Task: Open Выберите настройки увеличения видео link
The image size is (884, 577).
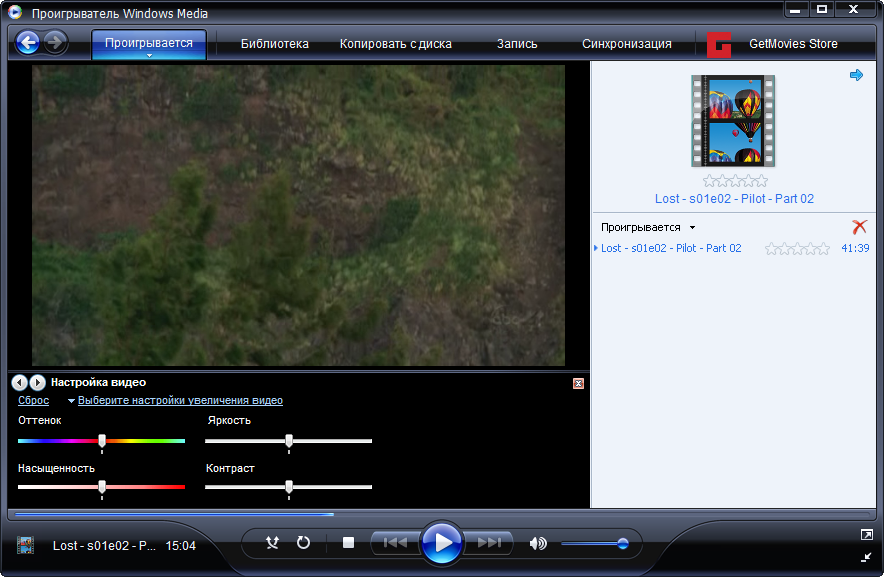Action: [180, 400]
